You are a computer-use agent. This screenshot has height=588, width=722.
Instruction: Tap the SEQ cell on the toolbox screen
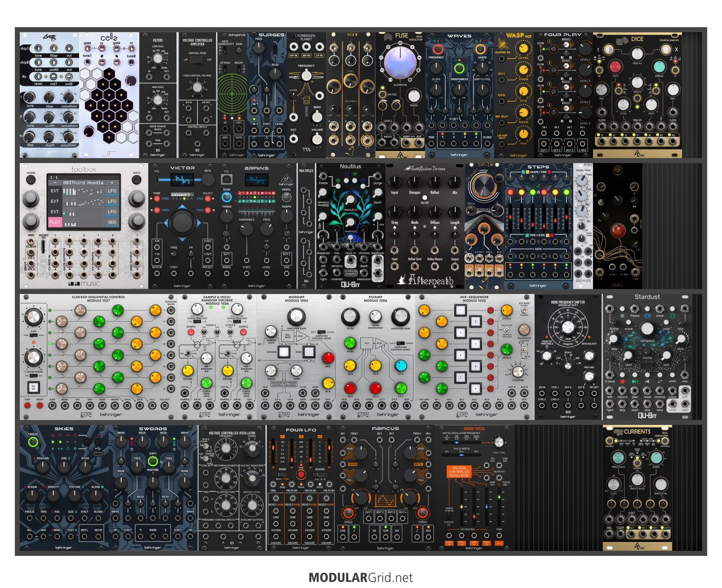(x=112, y=222)
